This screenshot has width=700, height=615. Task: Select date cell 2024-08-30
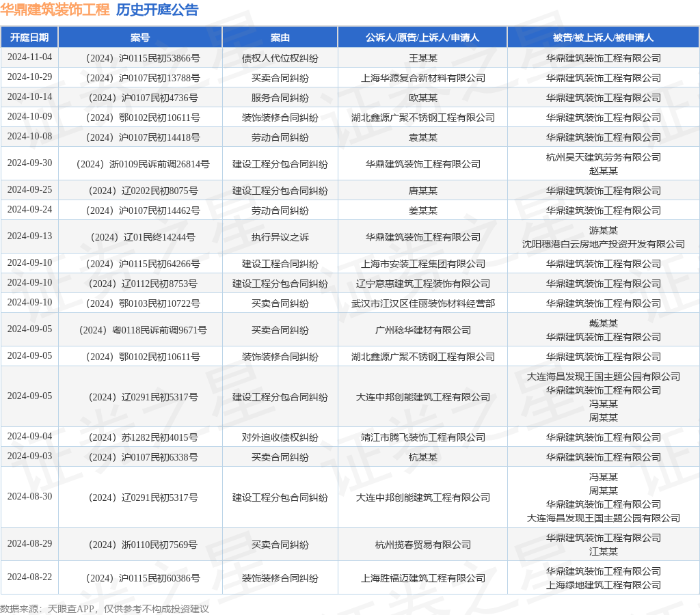point(29,496)
